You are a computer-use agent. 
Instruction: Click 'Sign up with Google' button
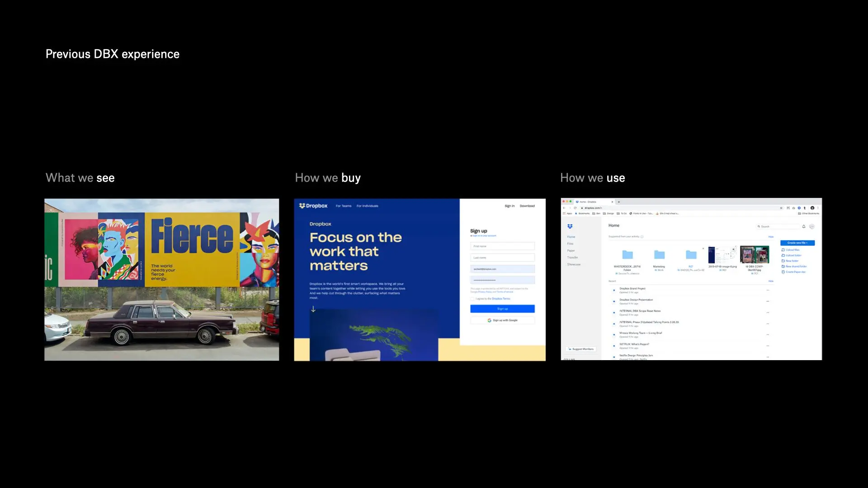[502, 320]
